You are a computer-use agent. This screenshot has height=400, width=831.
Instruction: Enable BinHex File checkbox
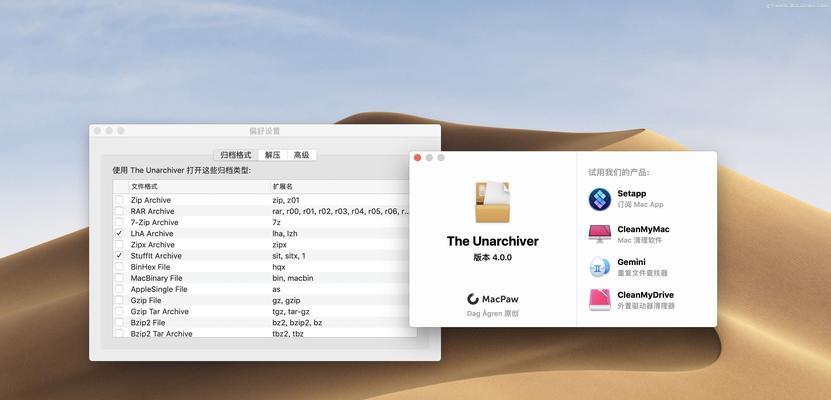tap(119, 267)
